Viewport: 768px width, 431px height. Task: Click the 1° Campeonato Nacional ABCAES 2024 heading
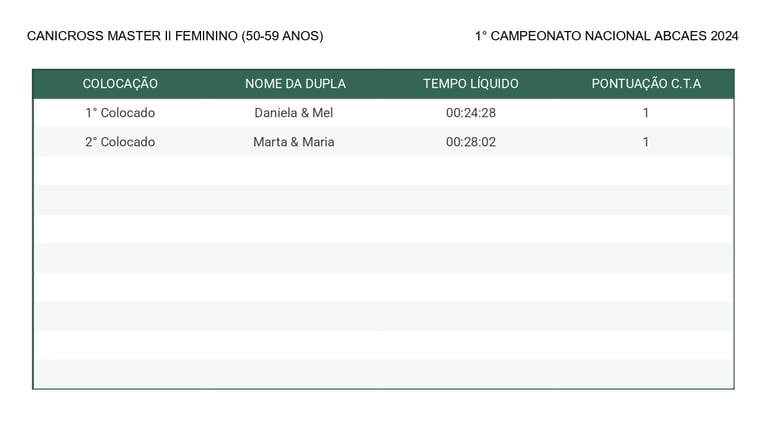tap(606, 36)
